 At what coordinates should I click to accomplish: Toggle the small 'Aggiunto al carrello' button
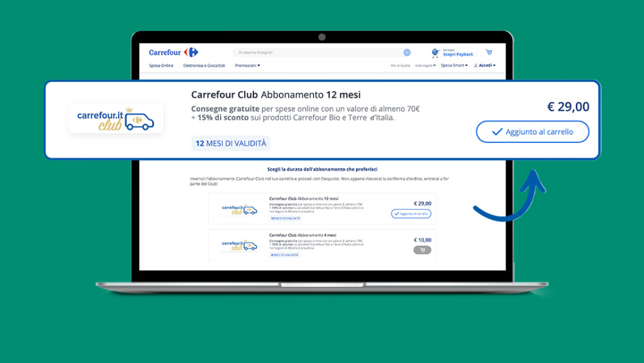tap(411, 214)
